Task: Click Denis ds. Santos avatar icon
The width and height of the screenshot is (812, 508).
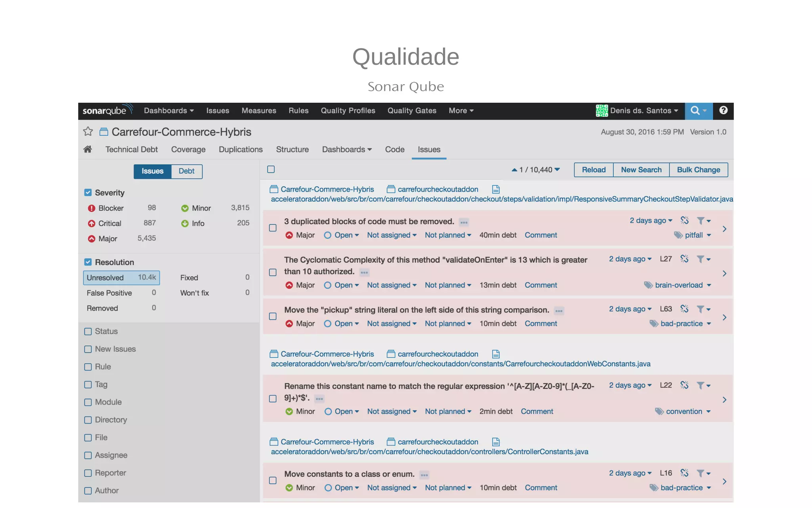Action: [601, 111]
